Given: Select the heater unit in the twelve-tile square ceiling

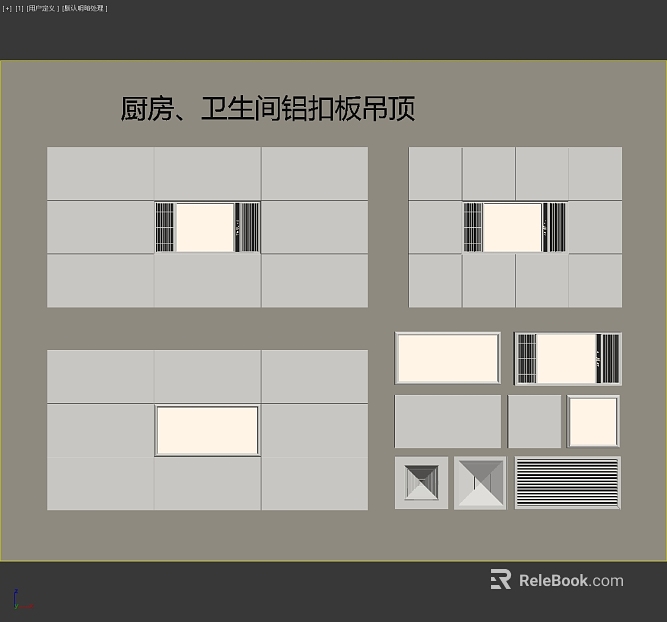Looking at the screenshot, I should [515, 227].
